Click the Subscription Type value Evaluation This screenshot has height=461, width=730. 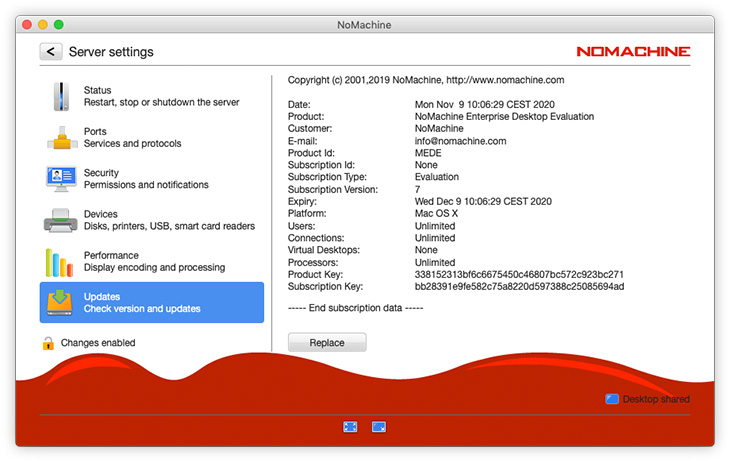[437, 177]
